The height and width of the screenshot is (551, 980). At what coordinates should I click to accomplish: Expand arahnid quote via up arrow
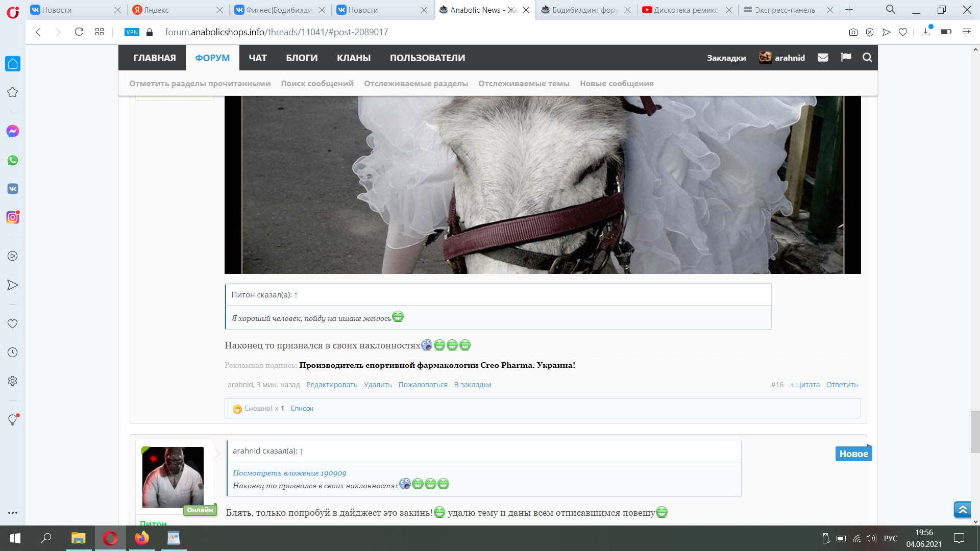[302, 452]
